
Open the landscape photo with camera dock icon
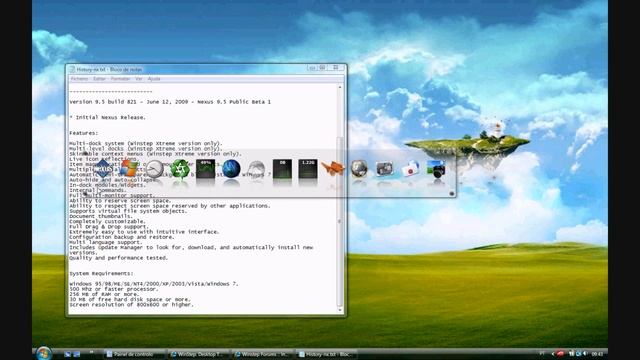[436, 169]
